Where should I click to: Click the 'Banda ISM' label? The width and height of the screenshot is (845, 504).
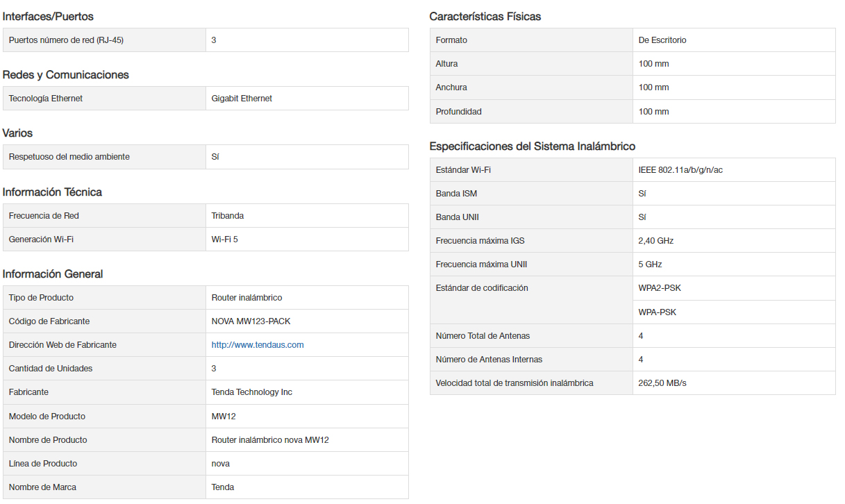click(456, 194)
